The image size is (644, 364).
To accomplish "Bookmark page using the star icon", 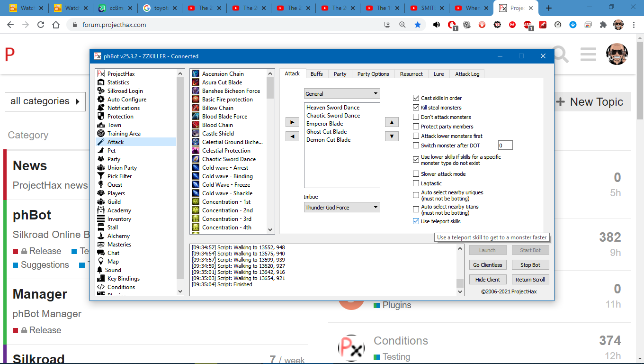I will click(x=417, y=25).
